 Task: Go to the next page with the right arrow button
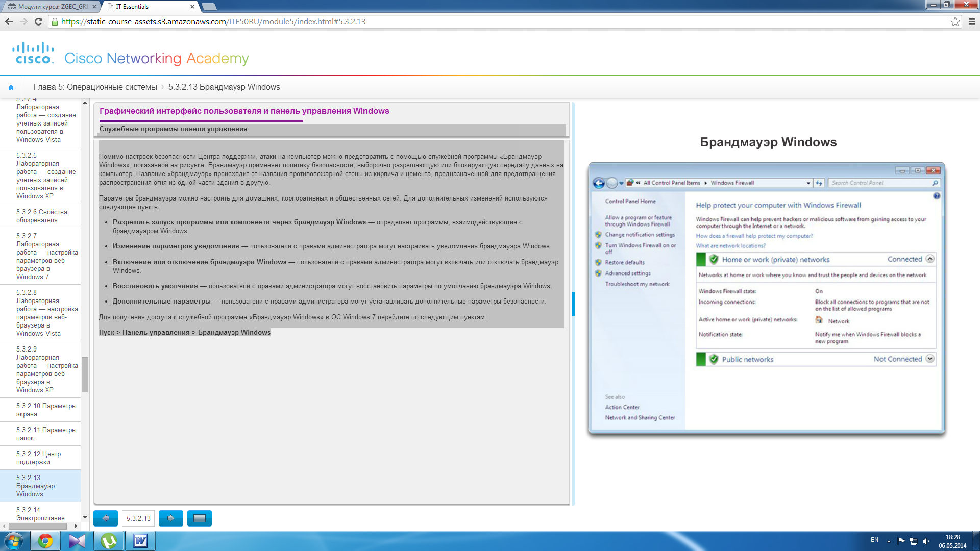coord(171,518)
